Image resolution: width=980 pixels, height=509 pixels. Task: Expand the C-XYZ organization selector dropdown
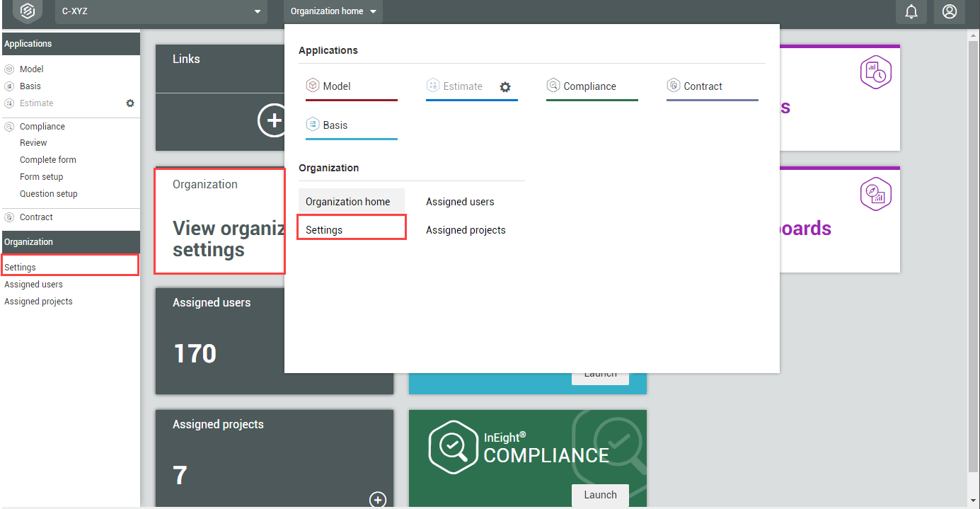pos(258,12)
